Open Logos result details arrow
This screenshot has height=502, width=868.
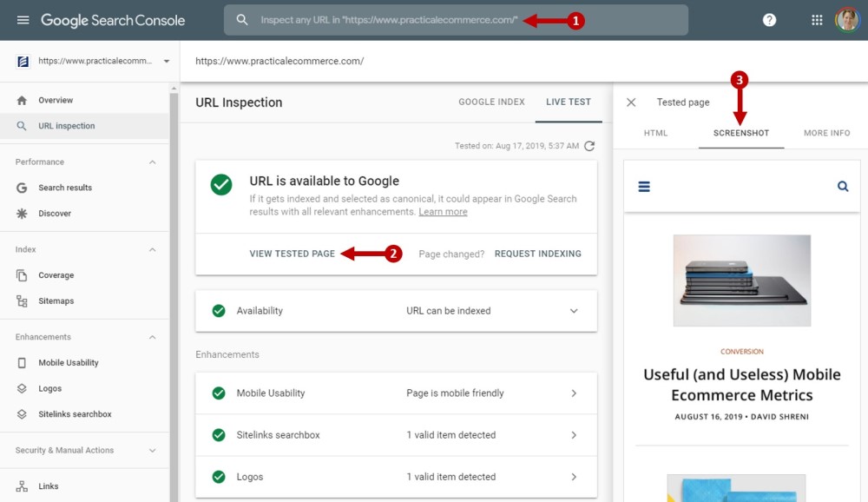click(x=574, y=477)
